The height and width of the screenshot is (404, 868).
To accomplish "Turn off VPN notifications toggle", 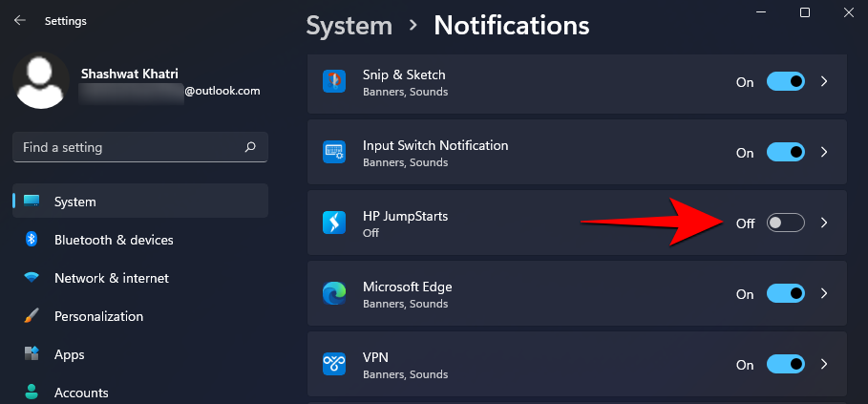I will pos(786,364).
